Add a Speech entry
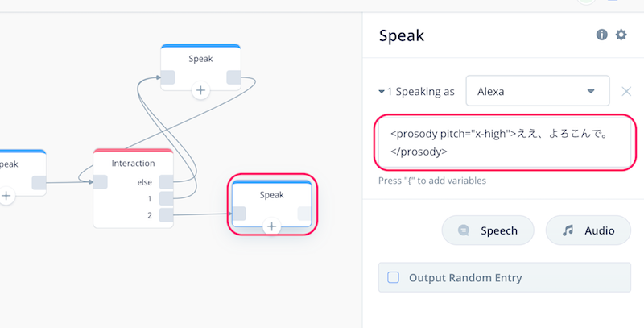Viewport: 644px width, 328px height. [488, 230]
